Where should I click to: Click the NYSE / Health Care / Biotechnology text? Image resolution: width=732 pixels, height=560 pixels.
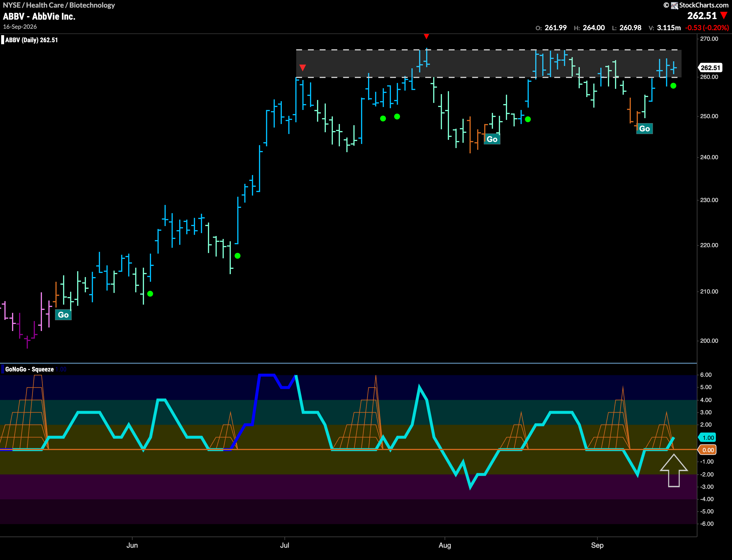59,5
